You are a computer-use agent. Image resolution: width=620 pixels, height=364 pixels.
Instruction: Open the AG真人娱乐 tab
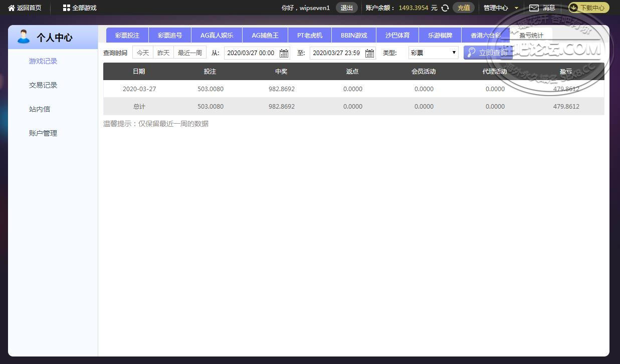(x=217, y=35)
